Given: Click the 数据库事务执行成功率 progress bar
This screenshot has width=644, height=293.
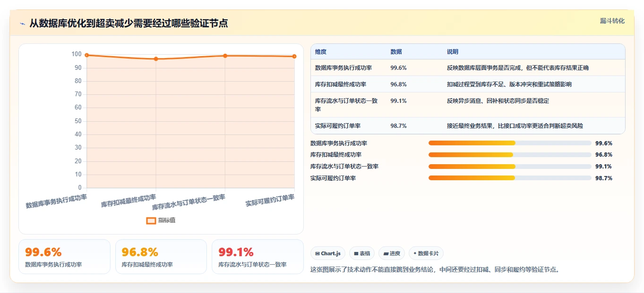Looking at the screenshot, I should point(510,143).
